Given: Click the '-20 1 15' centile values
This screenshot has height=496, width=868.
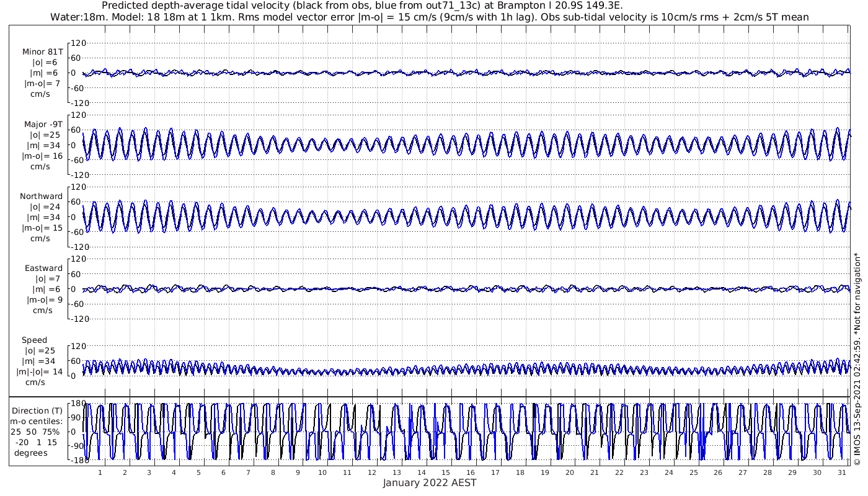Looking at the screenshot, I should click(35, 443).
